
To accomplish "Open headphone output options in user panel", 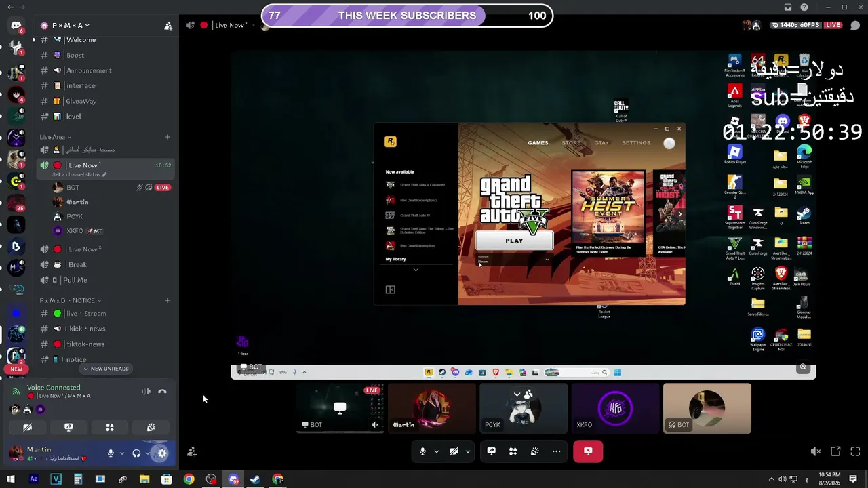I will tap(148, 453).
